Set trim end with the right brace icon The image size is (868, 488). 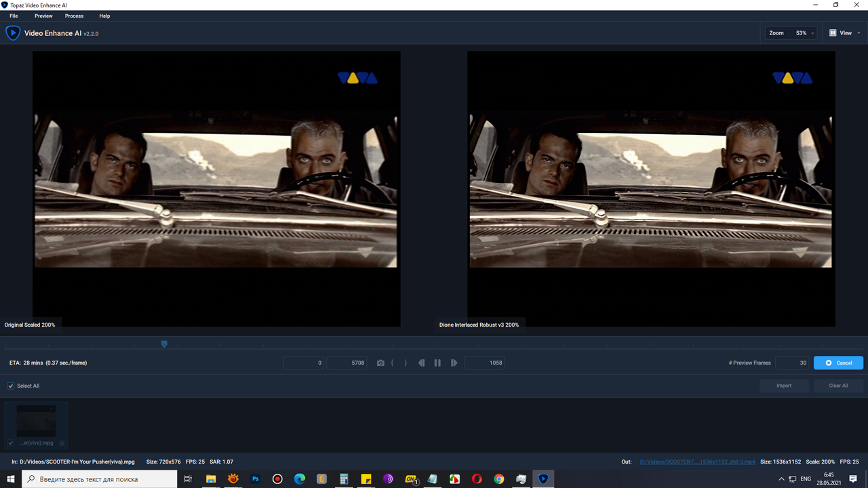(406, 363)
